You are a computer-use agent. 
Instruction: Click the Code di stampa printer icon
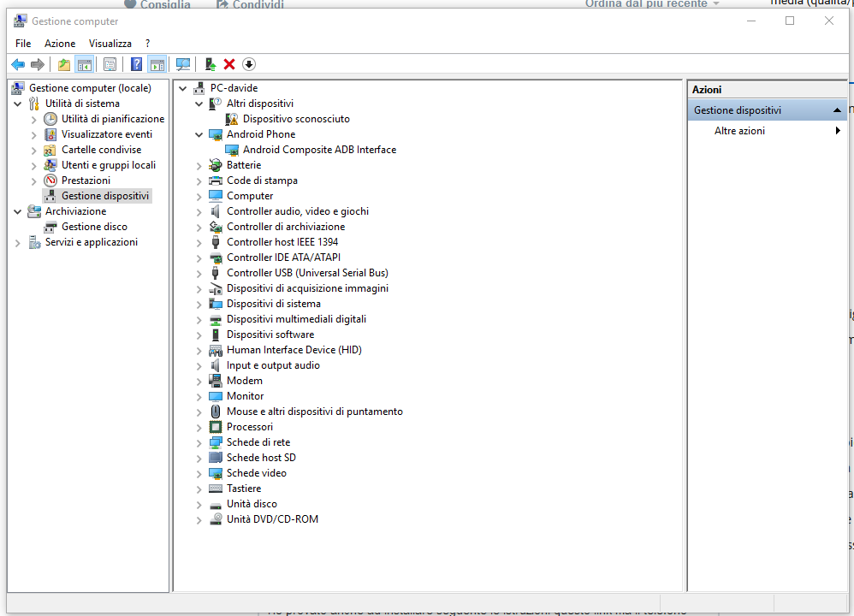[216, 181]
